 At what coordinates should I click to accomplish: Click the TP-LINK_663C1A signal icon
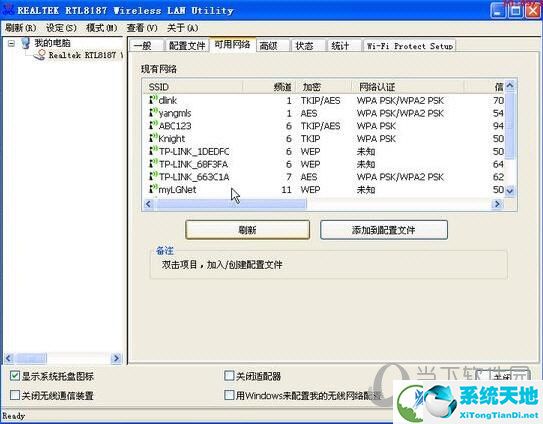click(x=153, y=176)
